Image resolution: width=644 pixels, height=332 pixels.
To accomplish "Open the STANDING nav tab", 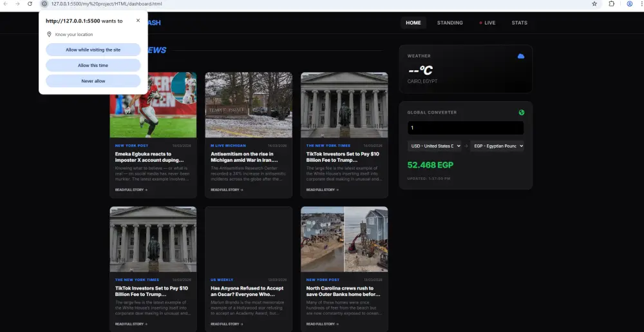I will (x=450, y=23).
